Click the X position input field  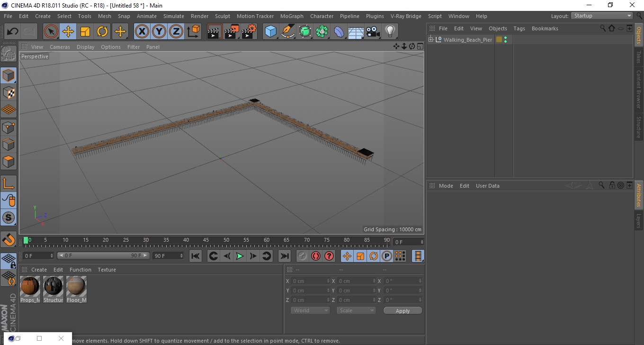pos(310,281)
